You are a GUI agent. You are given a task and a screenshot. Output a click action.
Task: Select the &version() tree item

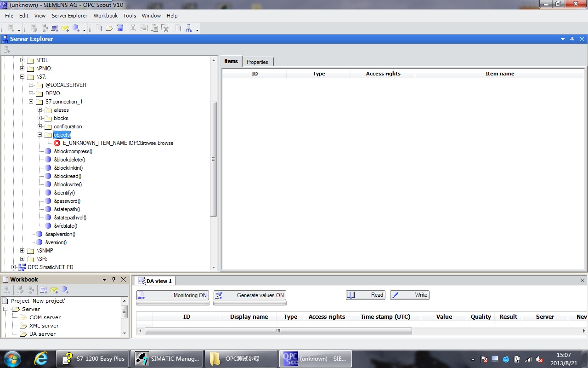tap(56, 242)
